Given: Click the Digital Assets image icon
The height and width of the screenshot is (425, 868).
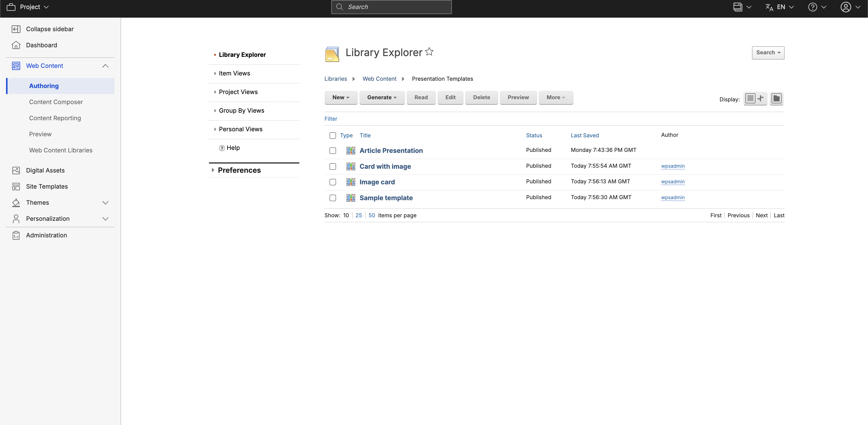Looking at the screenshot, I should click(x=16, y=170).
